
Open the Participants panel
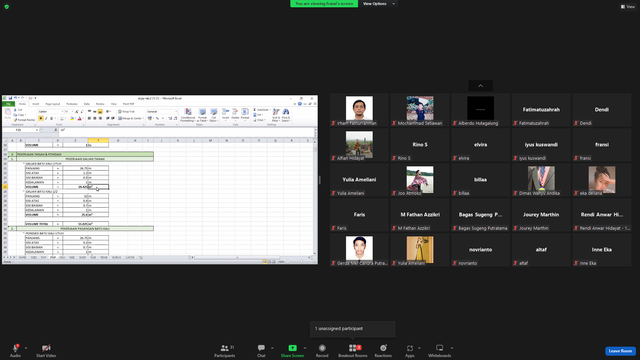(225, 350)
